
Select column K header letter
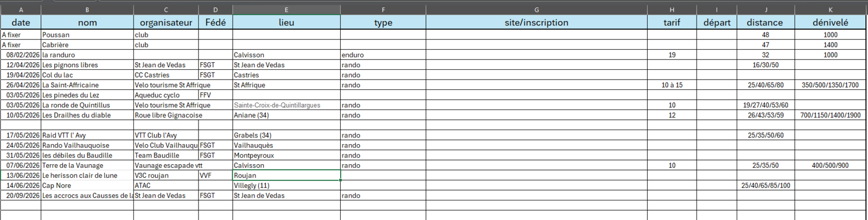[x=830, y=10]
